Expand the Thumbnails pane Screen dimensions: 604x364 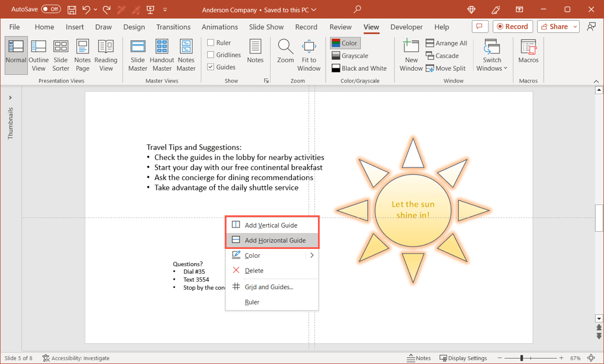pyautogui.click(x=10, y=97)
